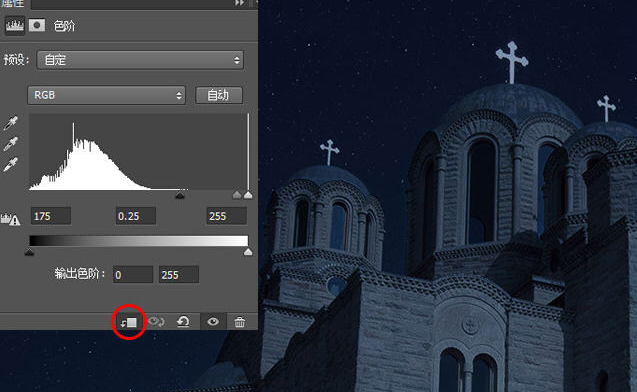Select the layer mask icon

[x=37, y=26]
